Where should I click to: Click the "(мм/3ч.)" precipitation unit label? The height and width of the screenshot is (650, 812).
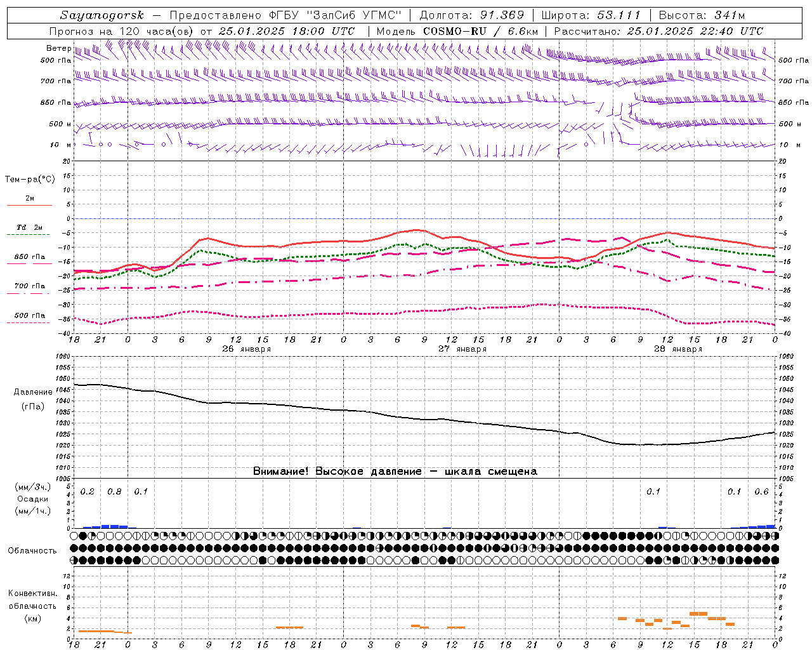(x=33, y=487)
